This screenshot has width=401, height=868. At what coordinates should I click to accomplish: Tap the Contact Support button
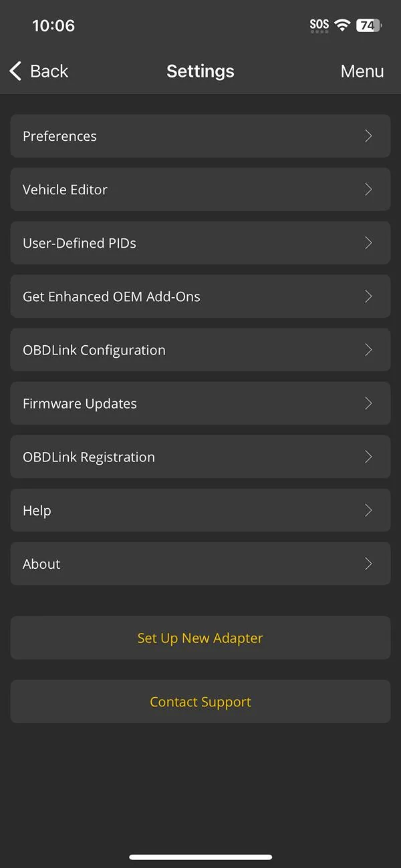coord(200,702)
